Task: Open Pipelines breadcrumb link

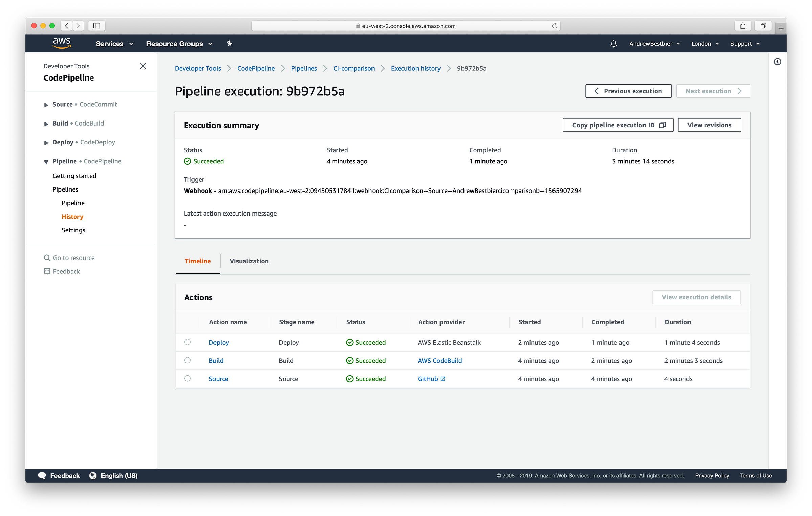Action: tap(304, 68)
